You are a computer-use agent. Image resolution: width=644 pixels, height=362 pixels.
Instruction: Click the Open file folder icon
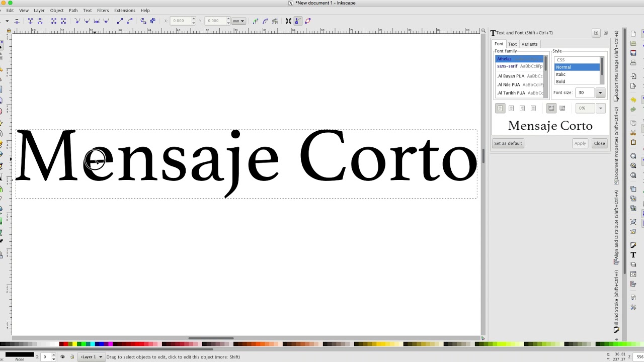click(633, 43)
